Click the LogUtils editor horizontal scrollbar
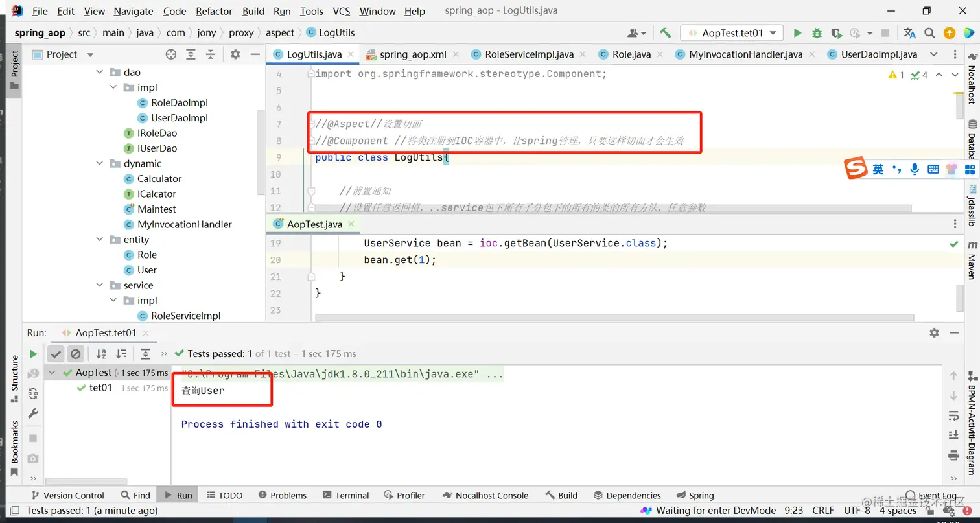The height and width of the screenshot is (523, 980). [x=612, y=209]
